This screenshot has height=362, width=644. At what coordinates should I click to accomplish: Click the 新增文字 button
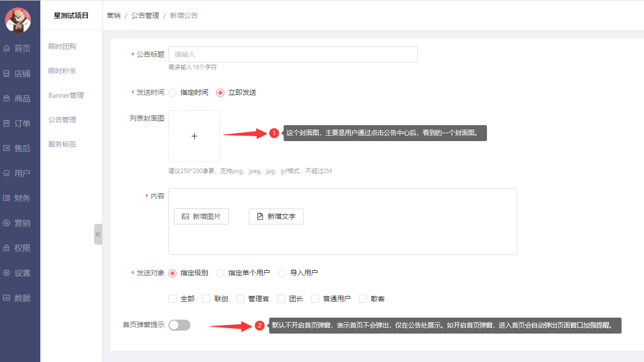tap(276, 216)
